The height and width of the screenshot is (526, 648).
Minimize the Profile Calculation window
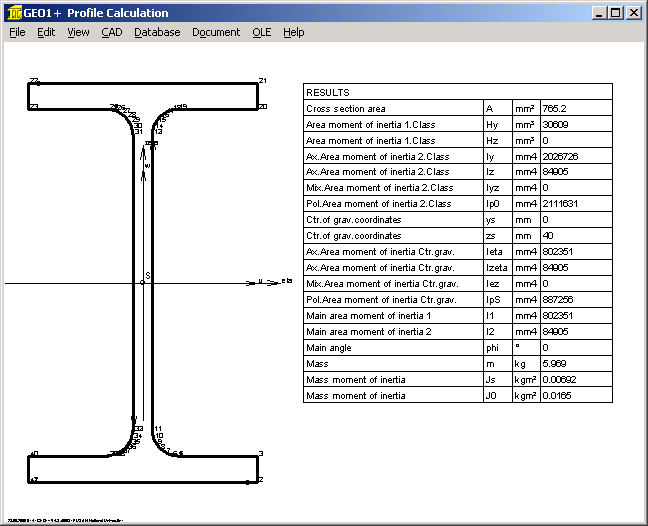599,13
